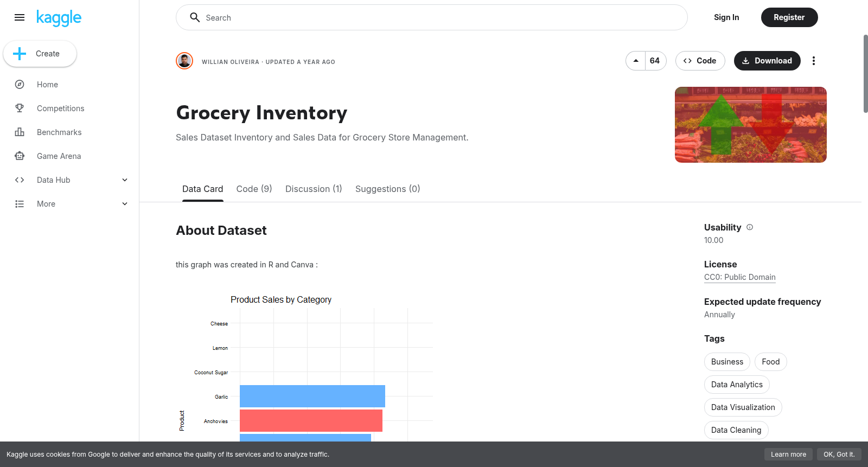Click the About Dataset heading
The width and height of the screenshot is (868, 467).
pyautogui.click(x=221, y=231)
